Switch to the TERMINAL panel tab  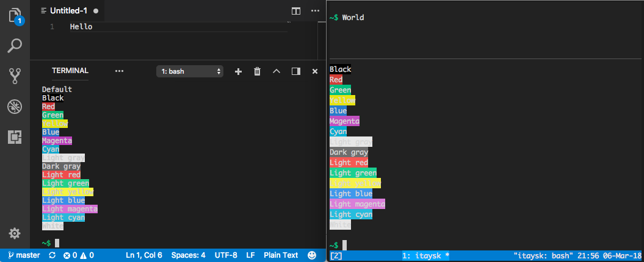pyautogui.click(x=70, y=71)
